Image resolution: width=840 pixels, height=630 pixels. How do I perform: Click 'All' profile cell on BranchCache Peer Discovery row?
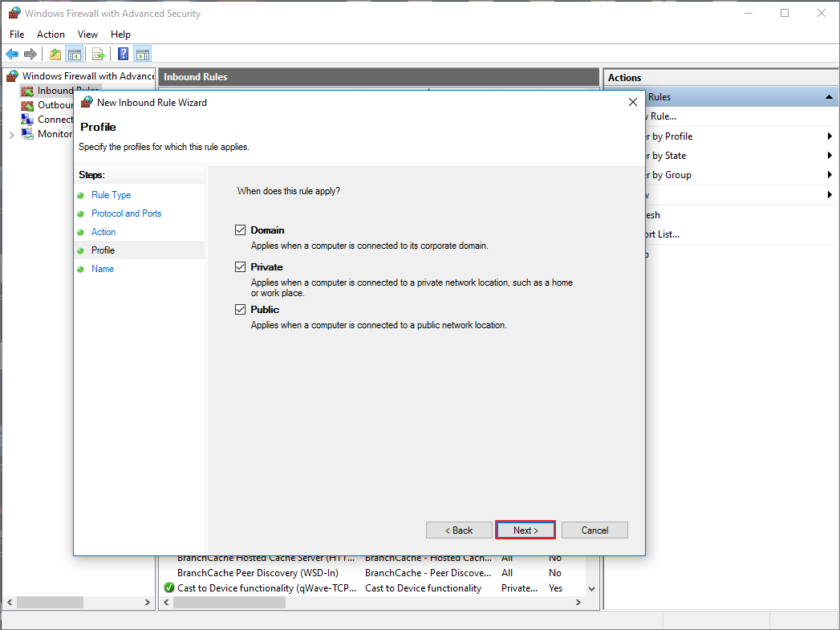(507, 573)
